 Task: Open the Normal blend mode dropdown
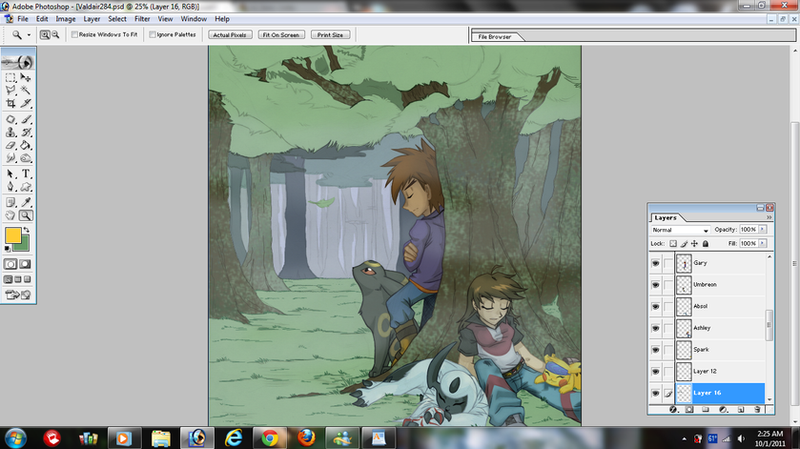(680, 230)
